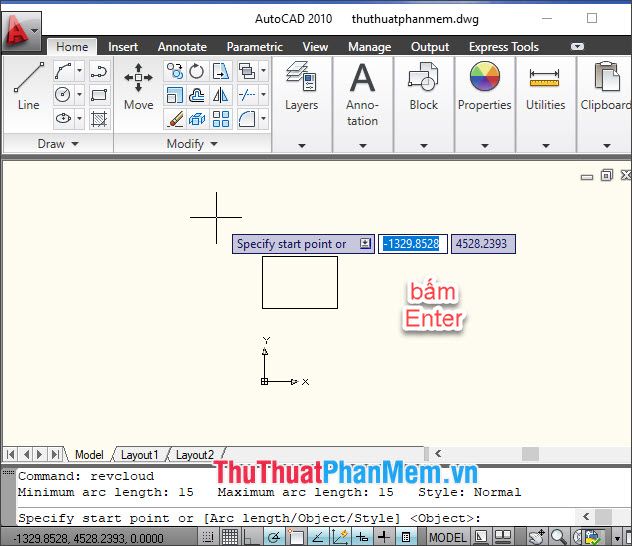Click the Y coordinate field 4528.2393
Screen dimensions: 632x546
tap(483, 244)
